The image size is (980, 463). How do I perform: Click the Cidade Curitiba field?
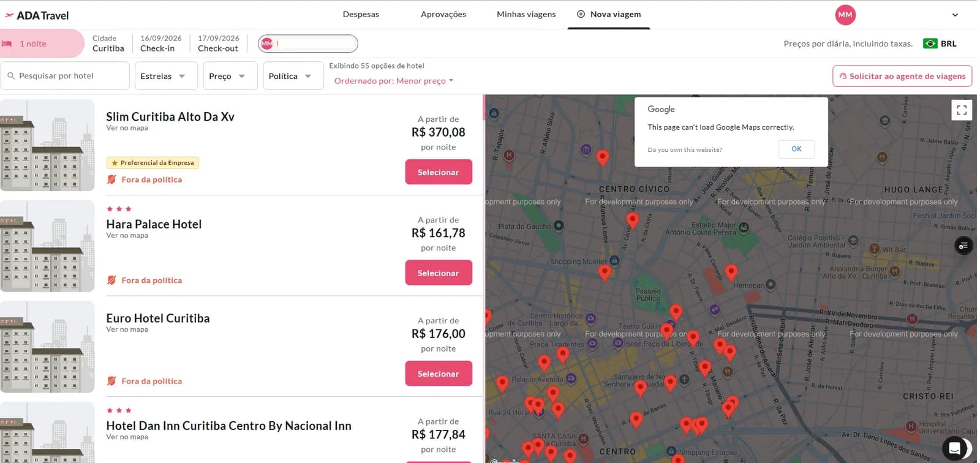point(108,43)
